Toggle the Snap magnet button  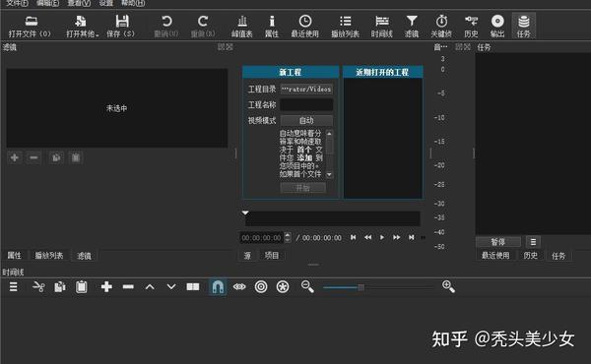click(x=218, y=287)
